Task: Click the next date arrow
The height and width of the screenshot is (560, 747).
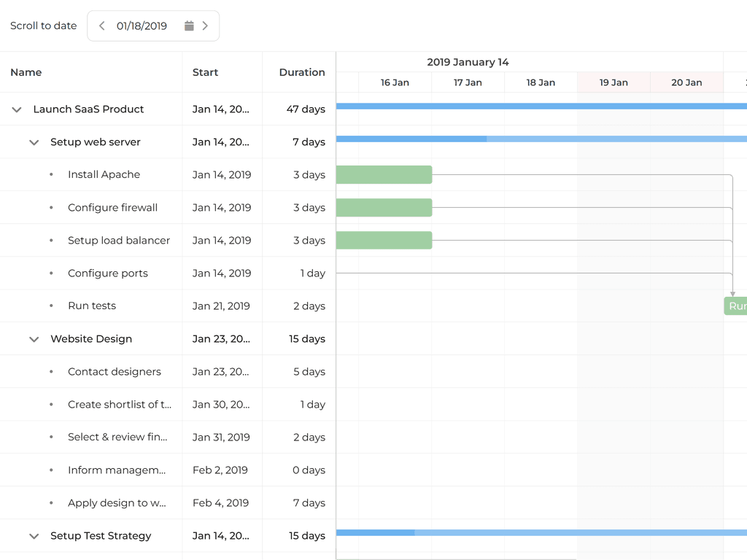Action: click(205, 26)
